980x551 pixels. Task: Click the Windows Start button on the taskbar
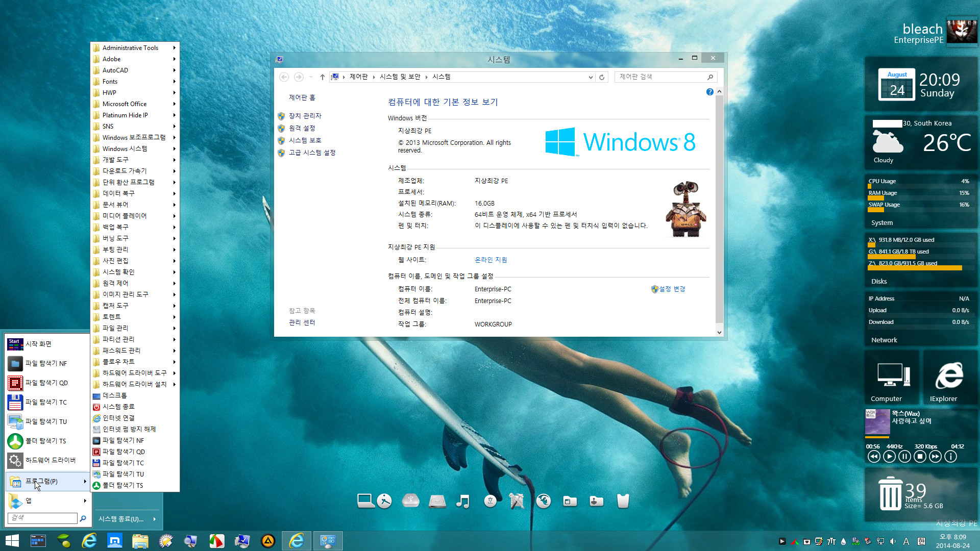12,541
